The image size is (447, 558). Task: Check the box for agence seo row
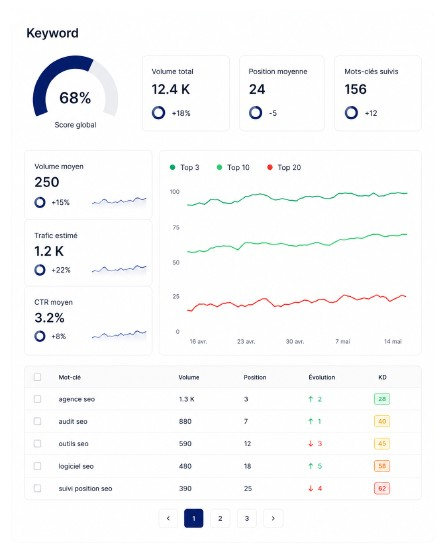point(37,399)
